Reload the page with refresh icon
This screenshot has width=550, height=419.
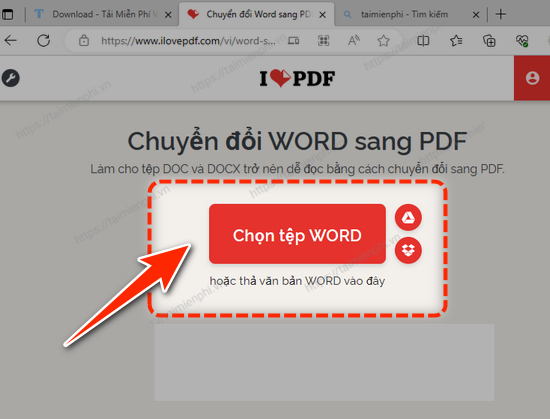pyautogui.click(x=43, y=41)
